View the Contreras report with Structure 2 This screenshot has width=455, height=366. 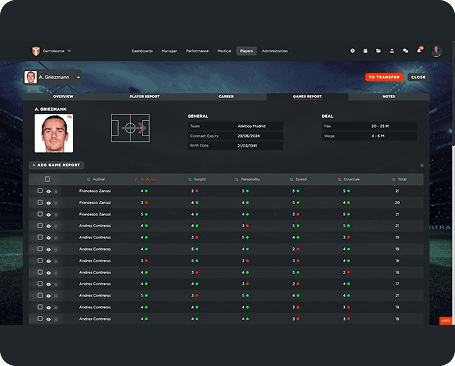tap(49, 273)
